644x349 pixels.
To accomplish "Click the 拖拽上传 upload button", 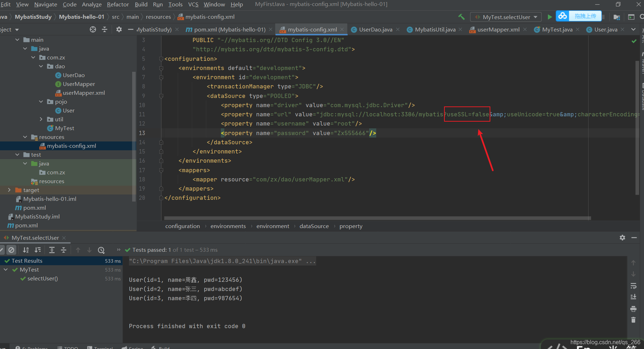I will [586, 16].
